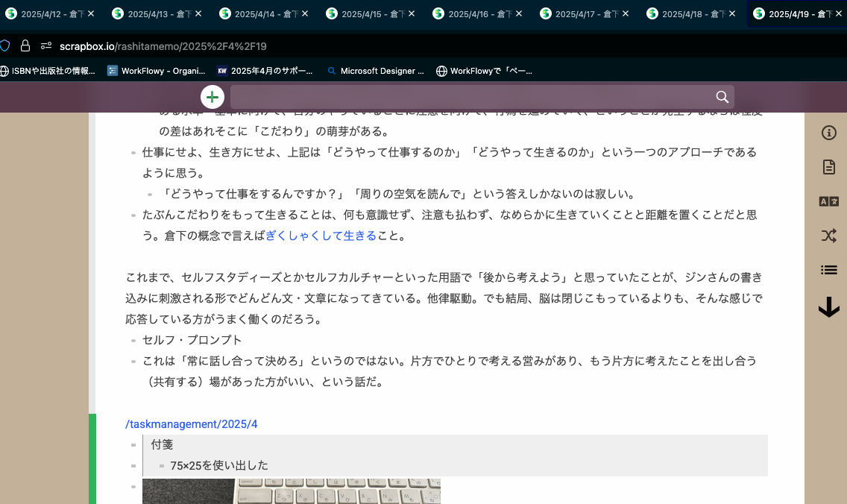Click the green plus new-page button

click(x=212, y=97)
